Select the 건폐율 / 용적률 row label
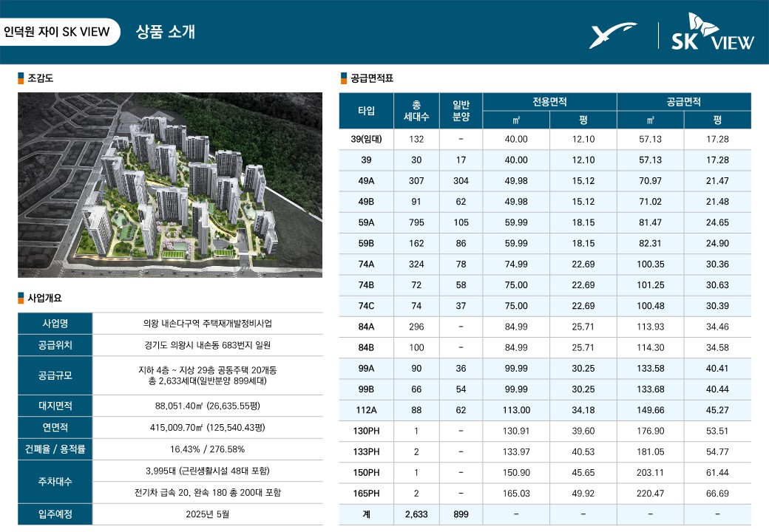769x532 pixels. (55, 449)
